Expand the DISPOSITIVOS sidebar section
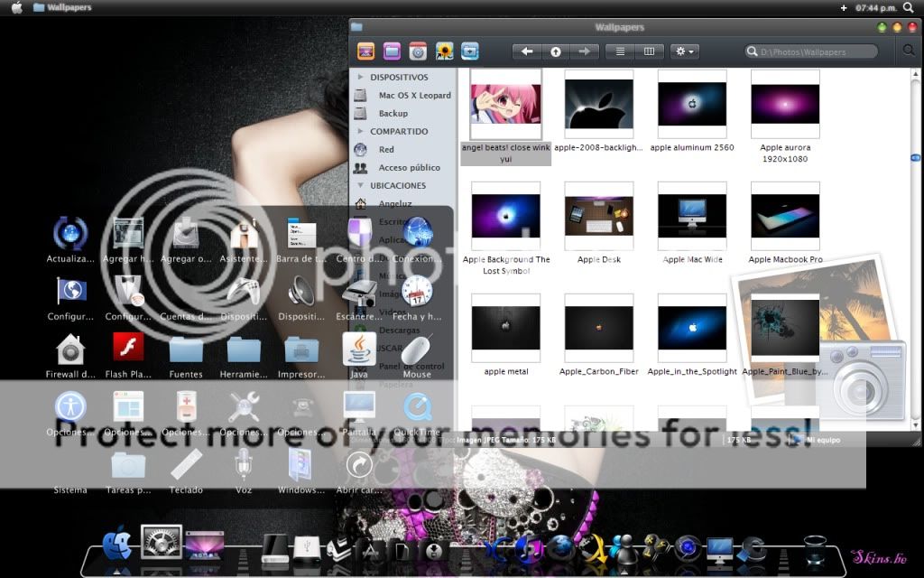The width and height of the screenshot is (924, 578). (360, 78)
